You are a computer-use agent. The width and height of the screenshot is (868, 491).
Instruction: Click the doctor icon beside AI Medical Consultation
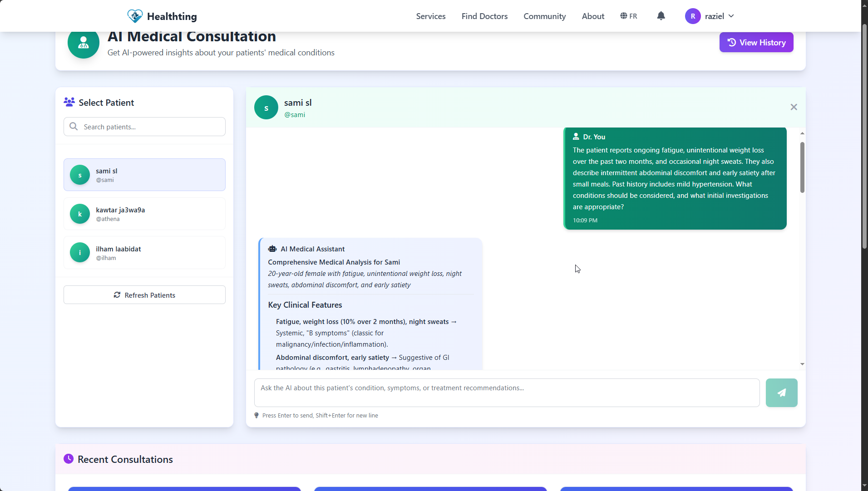83,44
